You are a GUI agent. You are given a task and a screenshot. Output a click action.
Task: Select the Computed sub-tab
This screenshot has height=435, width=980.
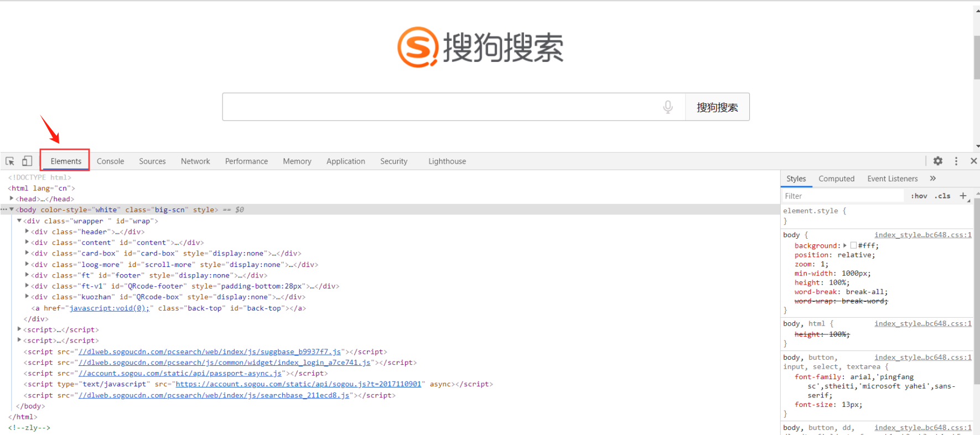[x=836, y=179]
